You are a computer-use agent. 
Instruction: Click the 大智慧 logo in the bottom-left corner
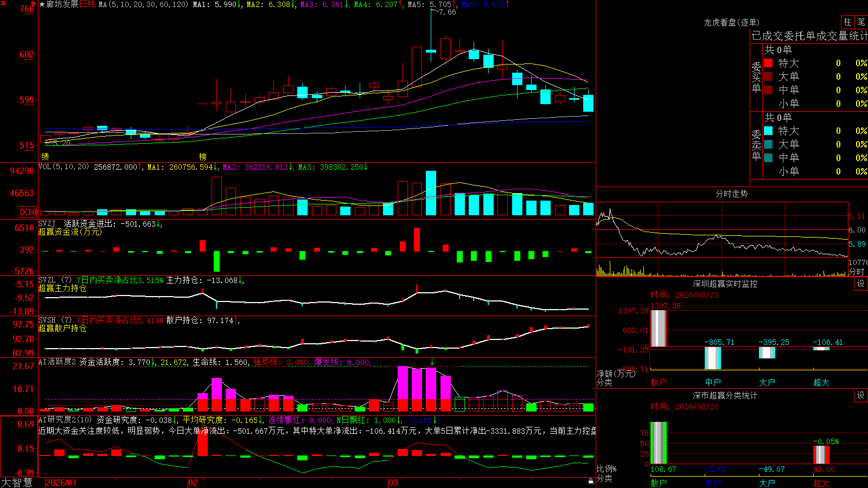click(17, 483)
